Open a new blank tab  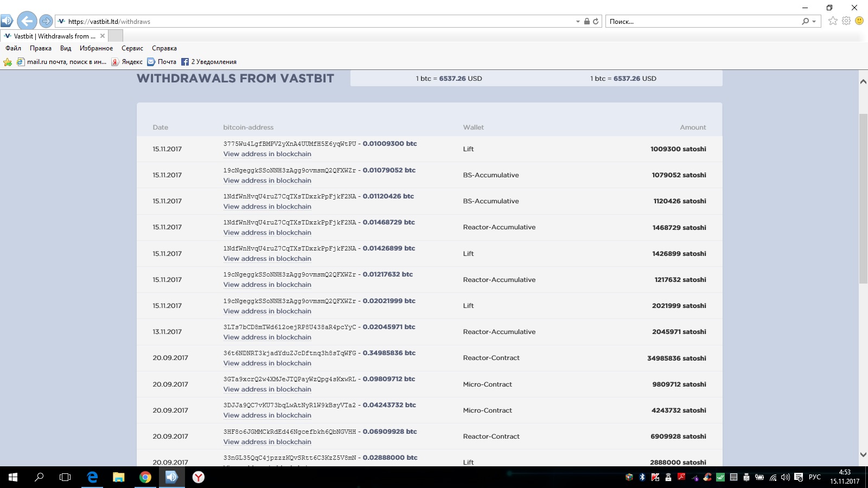pos(116,36)
